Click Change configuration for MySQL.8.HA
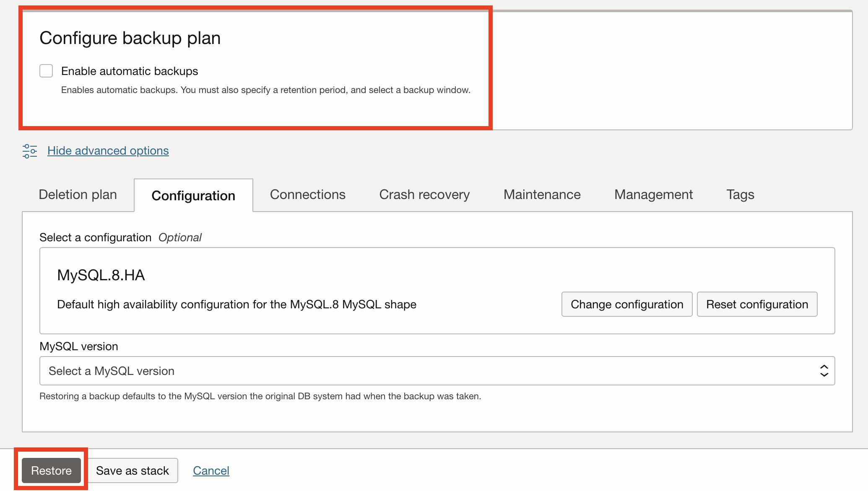Viewport: 868px width, 491px height. 626,304
